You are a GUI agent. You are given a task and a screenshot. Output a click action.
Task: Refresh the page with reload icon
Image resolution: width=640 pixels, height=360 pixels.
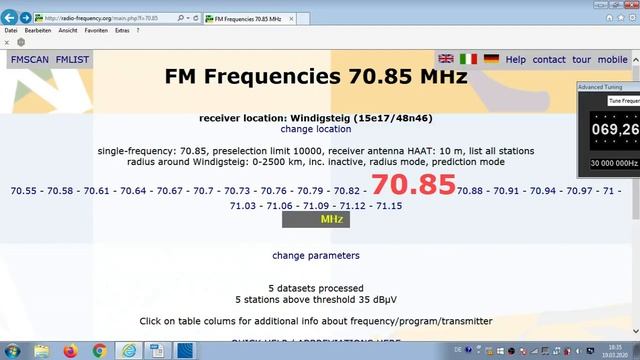[196, 18]
